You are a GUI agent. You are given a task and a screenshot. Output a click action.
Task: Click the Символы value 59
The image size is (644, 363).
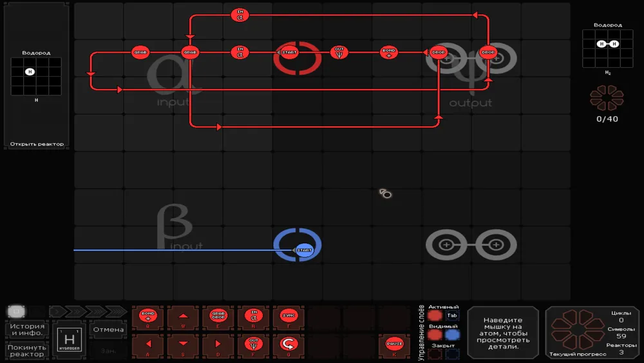tap(621, 336)
